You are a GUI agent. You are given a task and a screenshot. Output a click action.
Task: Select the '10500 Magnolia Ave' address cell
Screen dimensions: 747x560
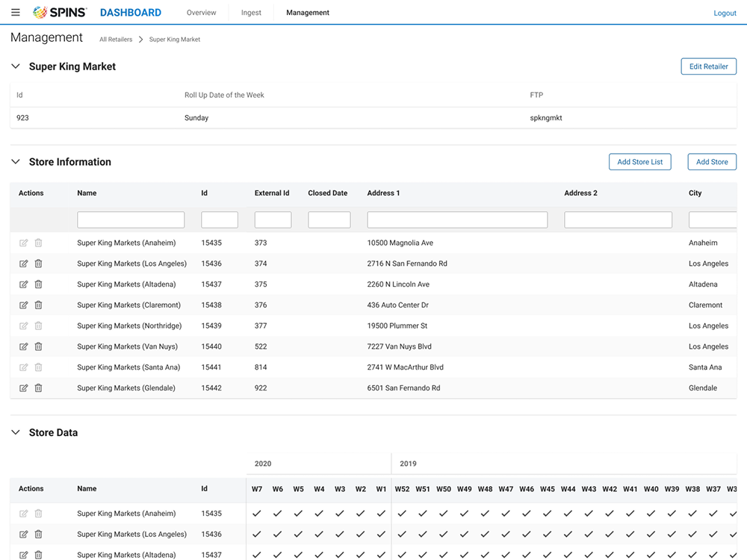[x=400, y=243]
